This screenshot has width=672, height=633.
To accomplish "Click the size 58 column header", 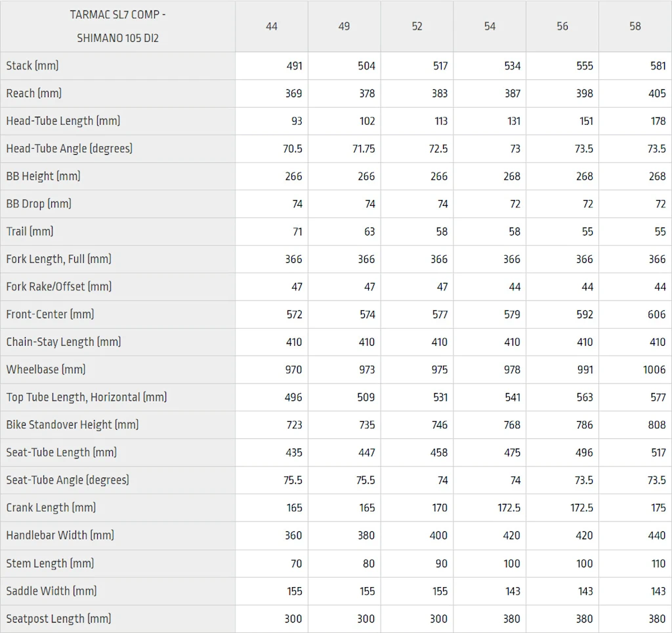I will coord(635,26).
